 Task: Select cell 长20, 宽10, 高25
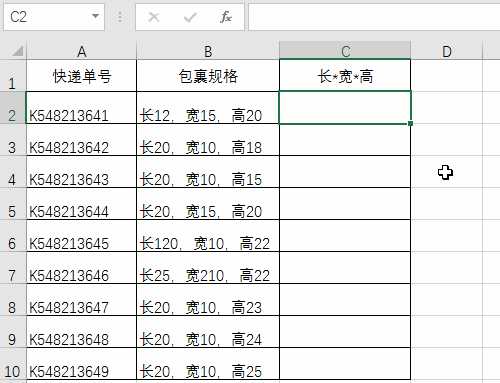tap(208, 364)
